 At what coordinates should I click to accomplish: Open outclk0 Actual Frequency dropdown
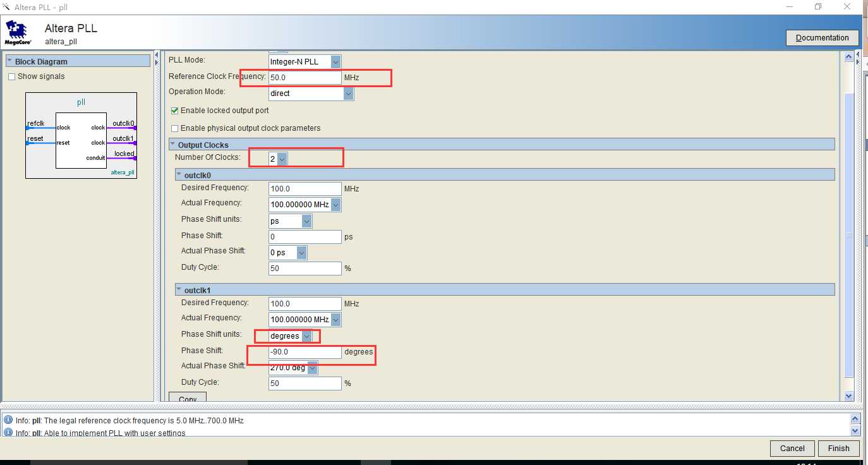(x=335, y=205)
